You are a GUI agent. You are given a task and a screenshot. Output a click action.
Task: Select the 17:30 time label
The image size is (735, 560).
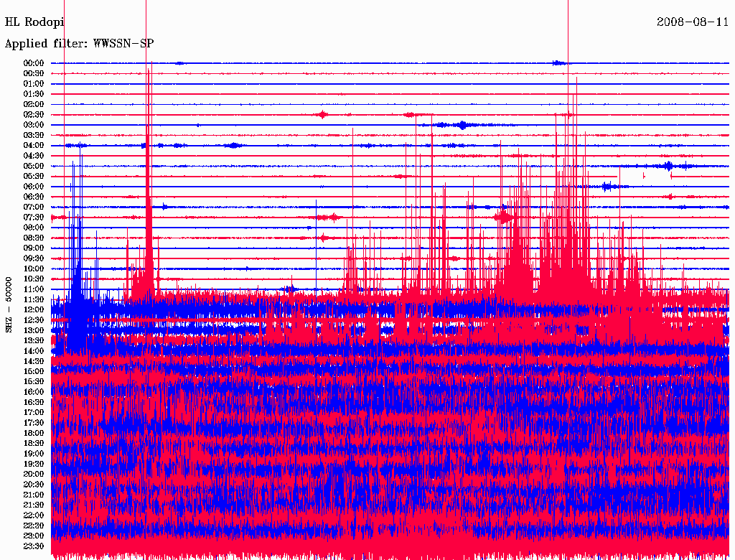(34, 423)
